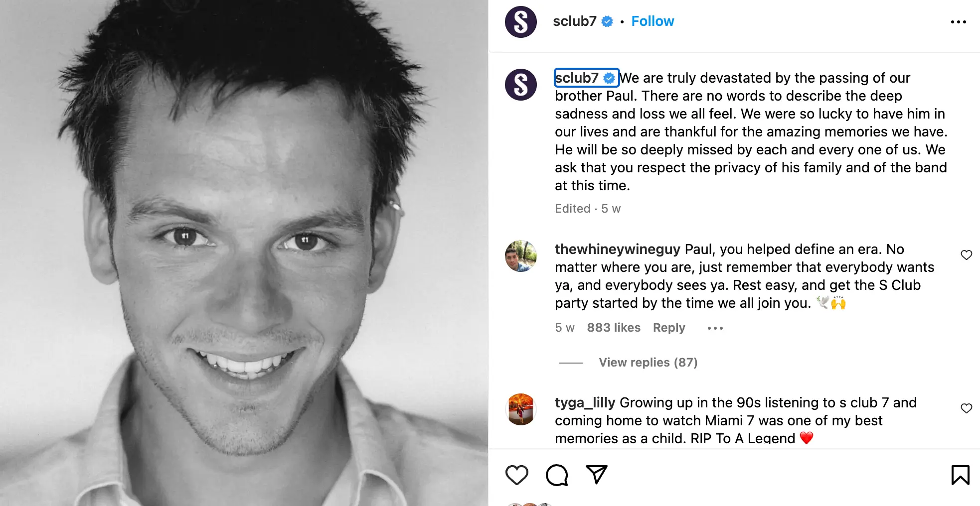Open sclub7's profile avatar at the top

[520, 21]
